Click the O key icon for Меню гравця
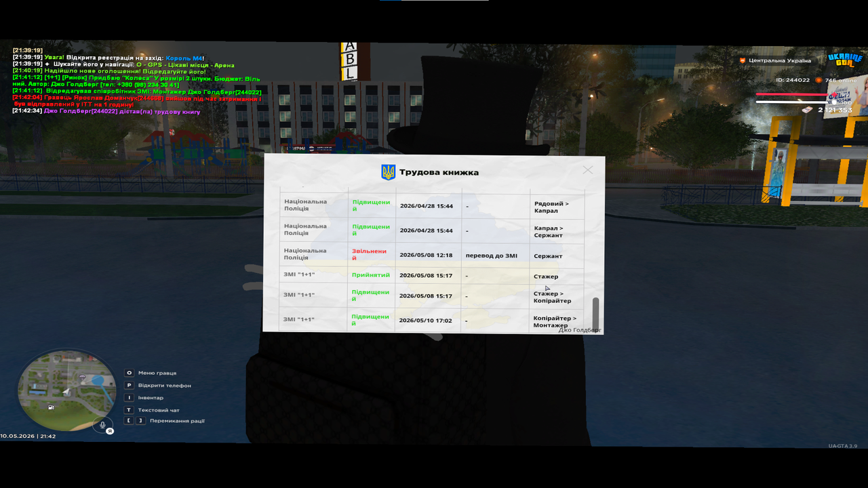 pyautogui.click(x=129, y=373)
